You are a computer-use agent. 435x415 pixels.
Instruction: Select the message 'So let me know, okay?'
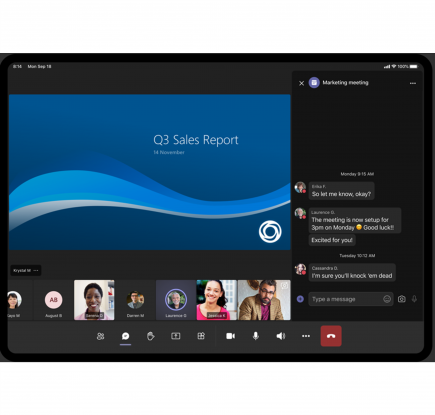(341, 191)
